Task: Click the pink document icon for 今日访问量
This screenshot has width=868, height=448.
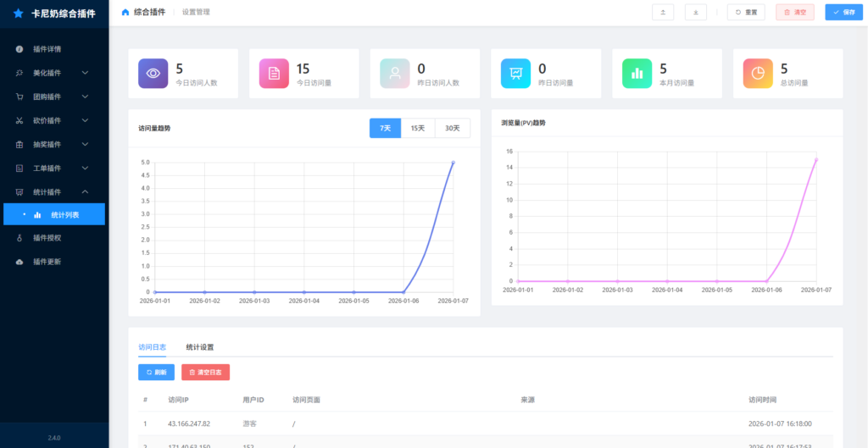Action: click(274, 73)
